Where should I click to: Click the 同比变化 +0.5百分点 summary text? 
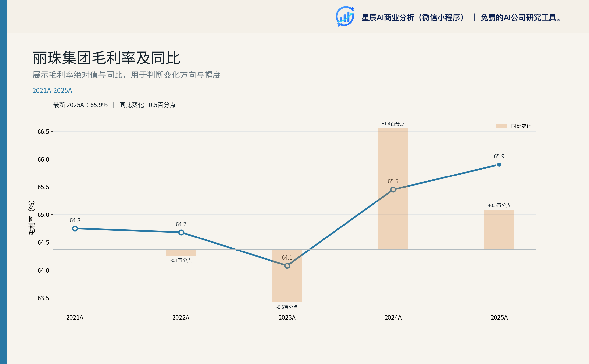click(x=147, y=105)
